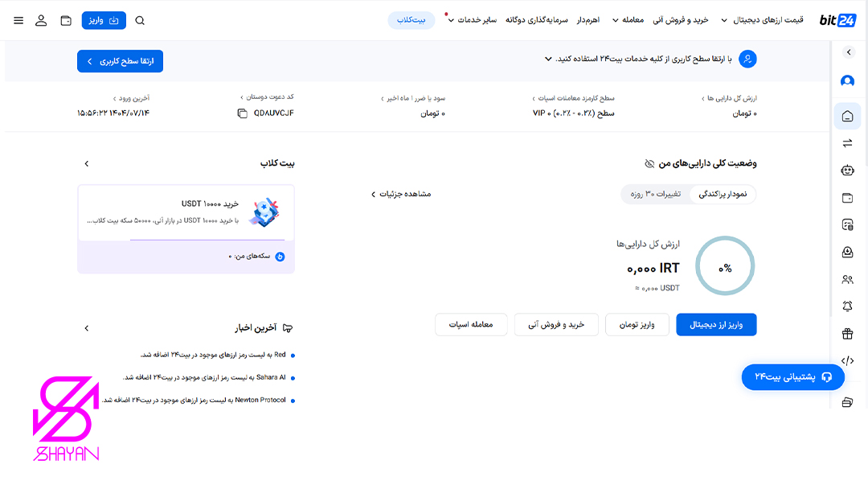The image size is (868, 489).
Task: Open پشتیبانی بیت۲۴ support chat
Action: pyautogui.click(x=793, y=376)
